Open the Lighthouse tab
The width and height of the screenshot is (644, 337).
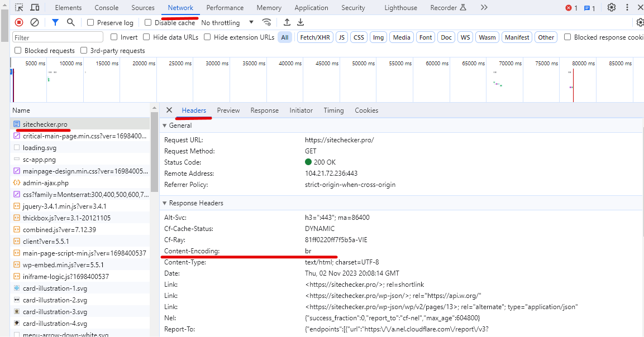tap(400, 7)
